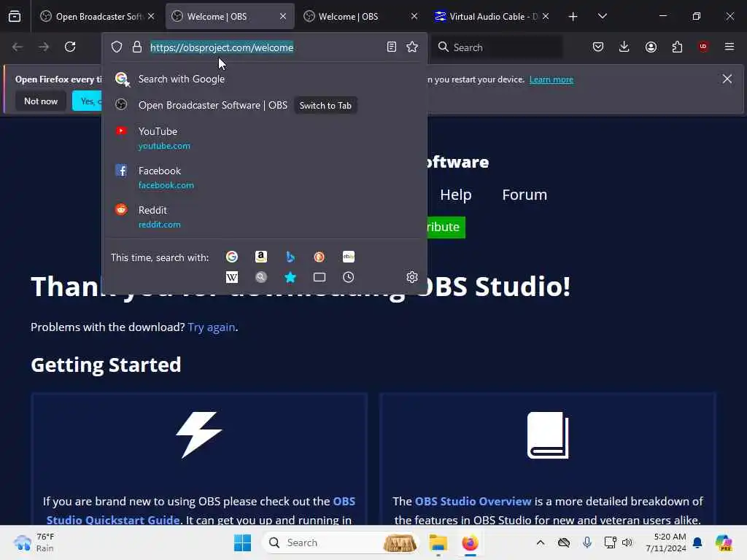The height and width of the screenshot is (560, 747).
Task: Choose Reddit suggestion
Action: click(x=264, y=217)
